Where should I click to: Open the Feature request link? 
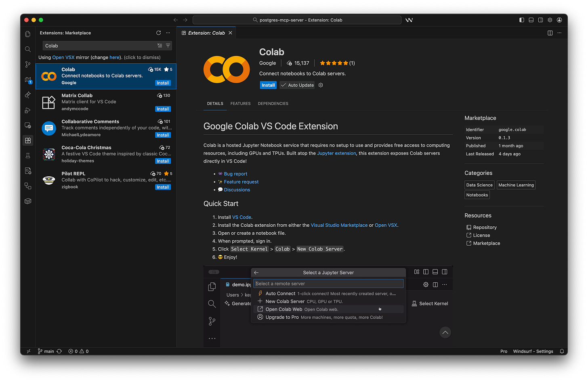click(241, 182)
